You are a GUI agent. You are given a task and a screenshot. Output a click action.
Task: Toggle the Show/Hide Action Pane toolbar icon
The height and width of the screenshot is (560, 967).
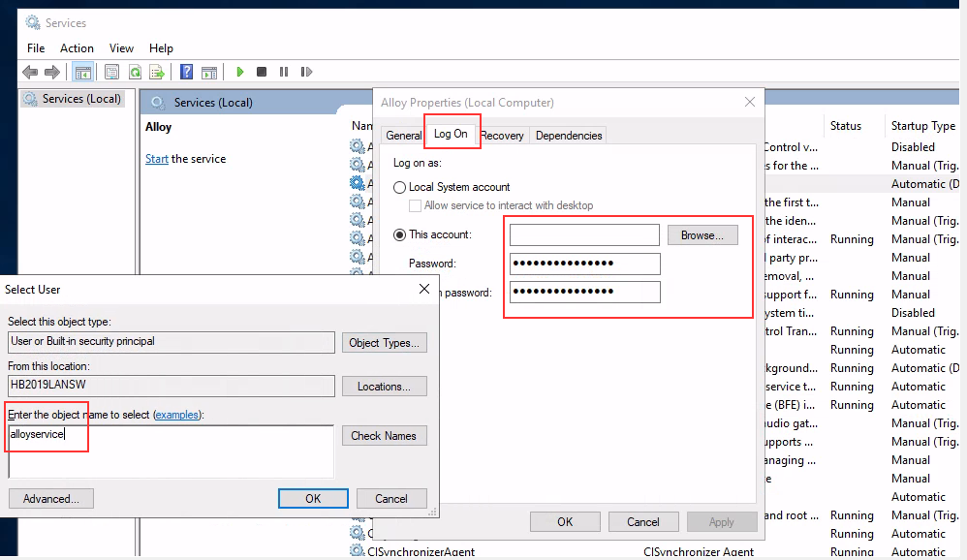point(209,72)
